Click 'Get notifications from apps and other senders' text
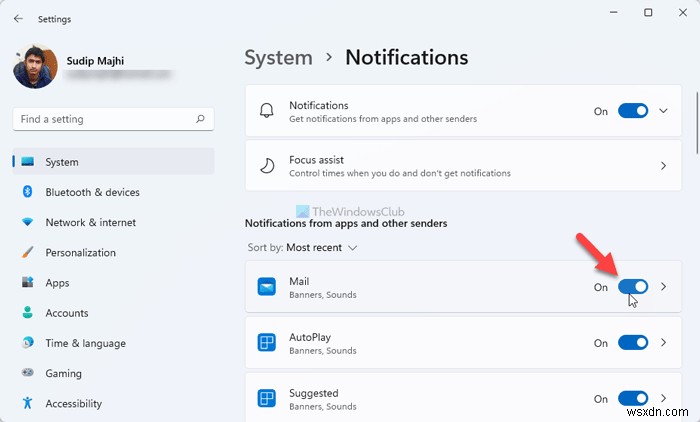Image resolution: width=700 pixels, height=422 pixels. [383, 119]
